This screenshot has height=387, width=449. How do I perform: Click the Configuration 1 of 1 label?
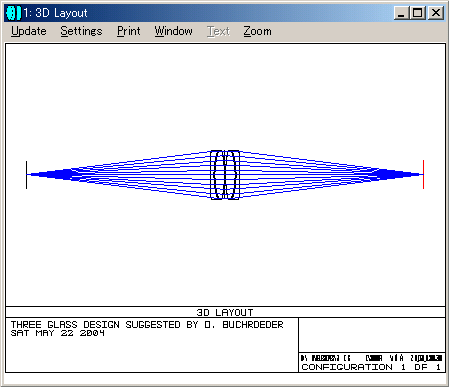[371, 367]
